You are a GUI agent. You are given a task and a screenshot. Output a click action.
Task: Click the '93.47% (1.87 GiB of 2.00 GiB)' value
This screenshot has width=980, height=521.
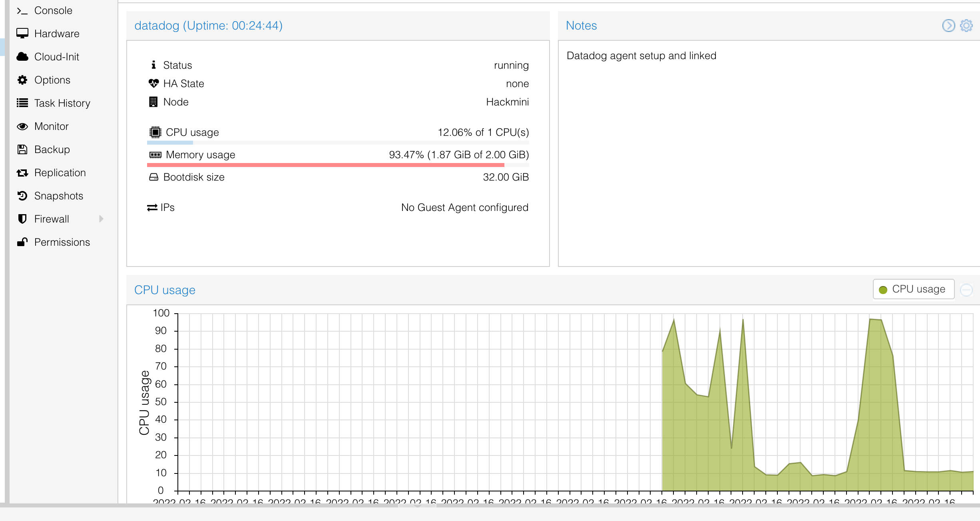(459, 155)
